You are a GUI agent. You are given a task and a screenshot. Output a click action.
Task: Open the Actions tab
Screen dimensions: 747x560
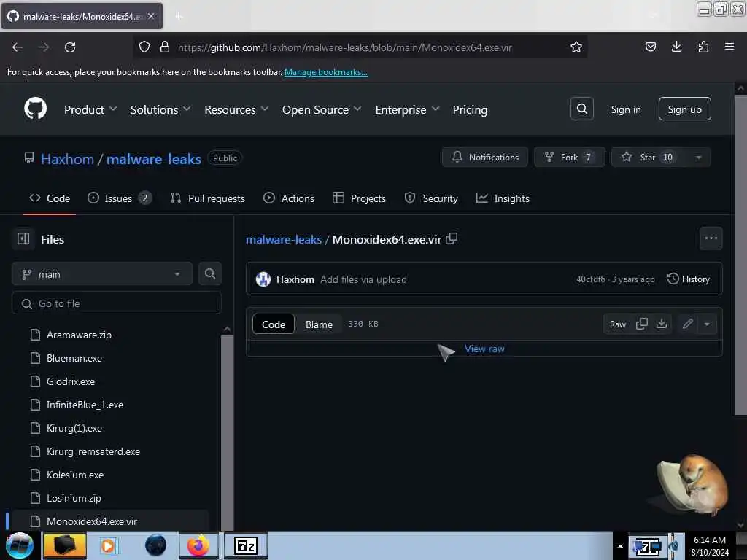point(289,198)
